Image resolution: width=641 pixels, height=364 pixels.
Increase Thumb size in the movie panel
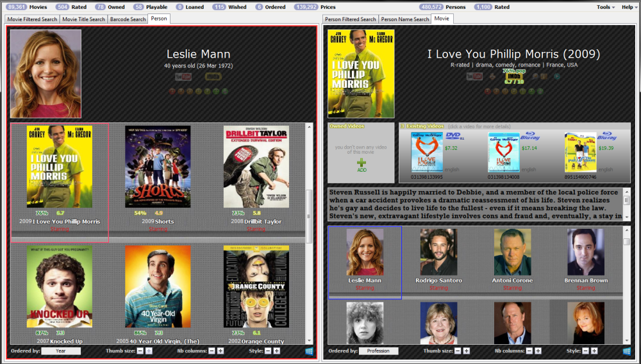[x=467, y=351]
